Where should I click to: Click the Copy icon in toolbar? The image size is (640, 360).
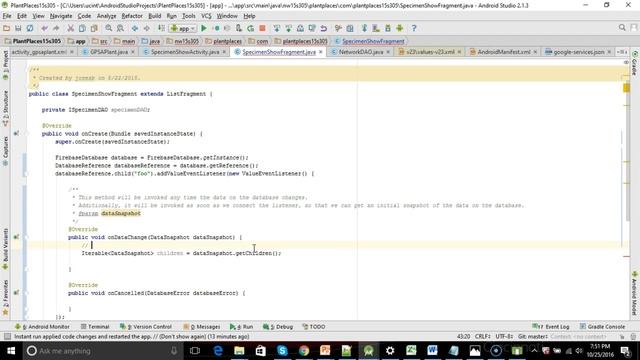click(x=82, y=28)
